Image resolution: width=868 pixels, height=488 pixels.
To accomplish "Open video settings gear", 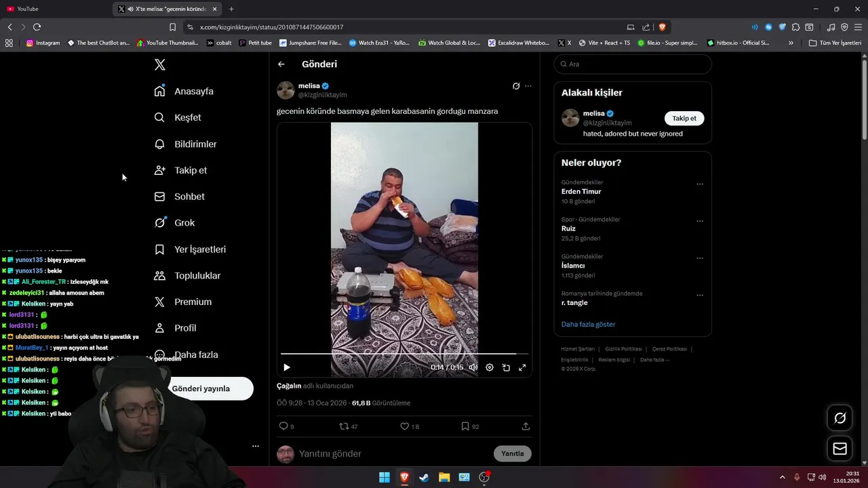I will click(490, 367).
